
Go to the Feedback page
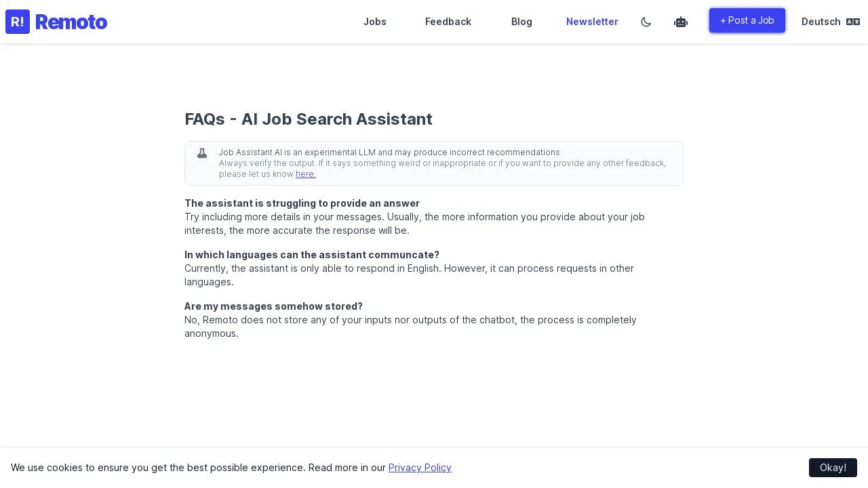(448, 22)
